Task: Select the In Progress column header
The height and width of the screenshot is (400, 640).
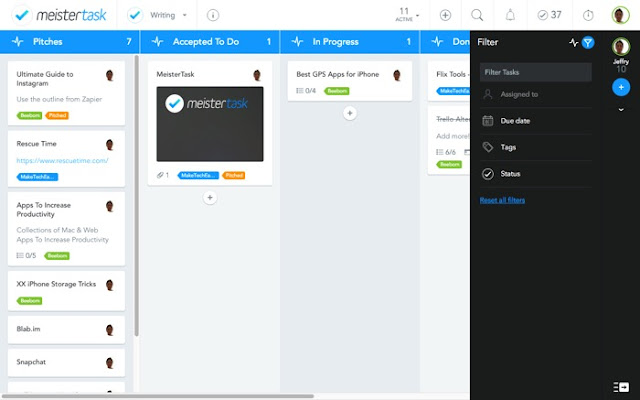Action: (350, 42)
